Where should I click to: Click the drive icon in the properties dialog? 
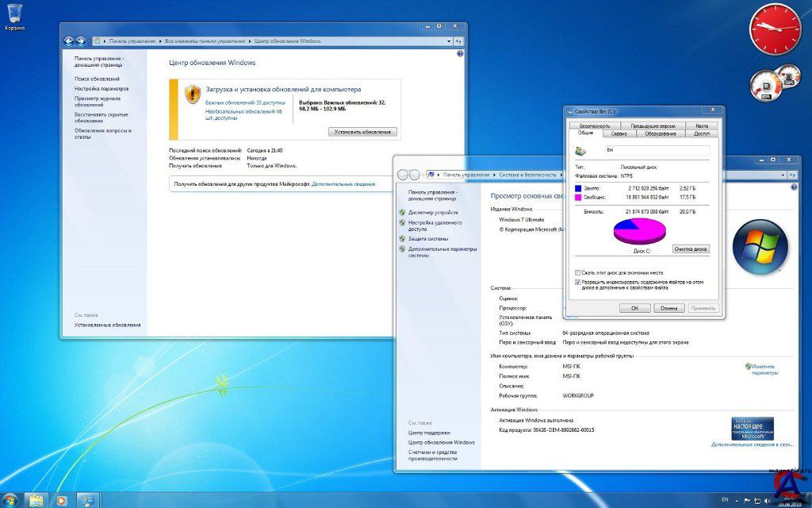point(581,150)
